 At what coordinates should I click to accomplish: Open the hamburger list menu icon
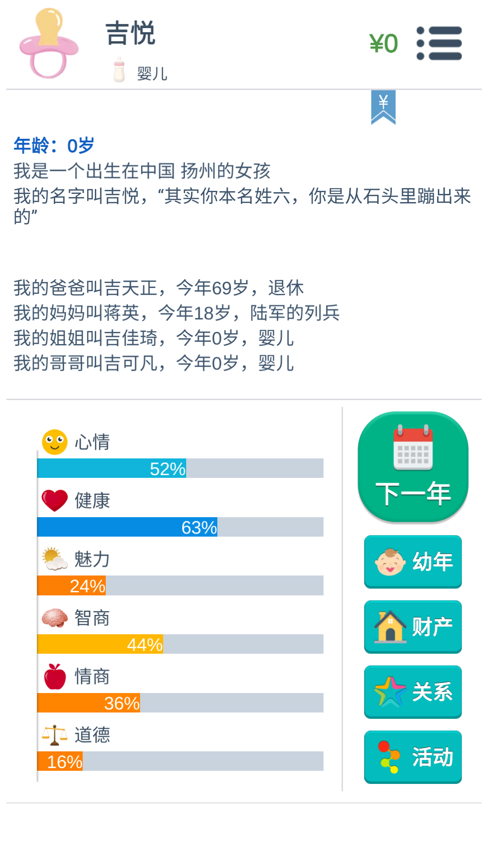[439, 43]
